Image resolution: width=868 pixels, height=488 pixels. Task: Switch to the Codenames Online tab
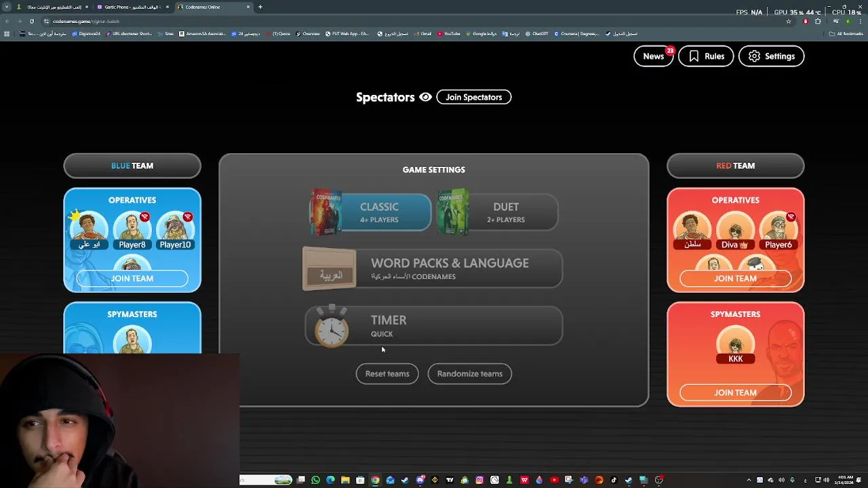213,7
